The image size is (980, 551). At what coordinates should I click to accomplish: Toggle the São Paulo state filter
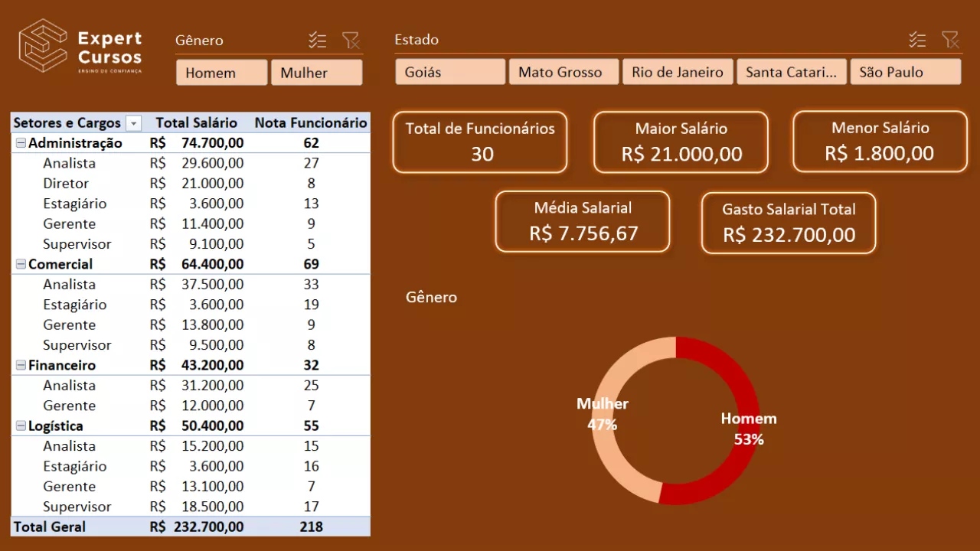[906, 71]
